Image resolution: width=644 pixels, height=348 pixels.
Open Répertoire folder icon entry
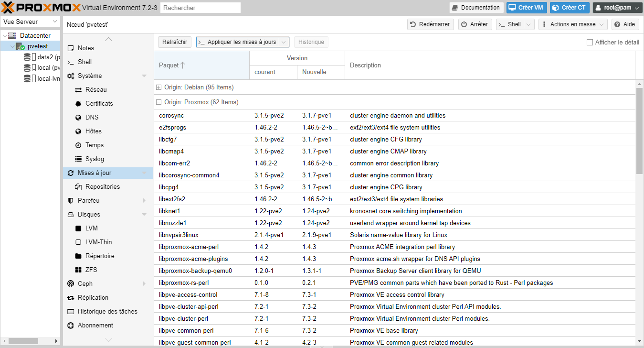[x=78, y=256]
